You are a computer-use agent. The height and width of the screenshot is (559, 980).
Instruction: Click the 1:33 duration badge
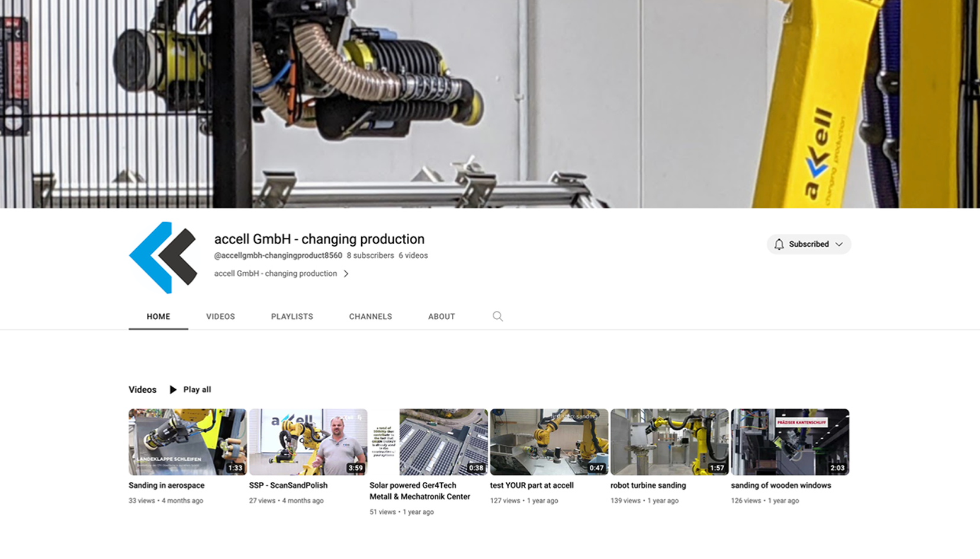point(235,468)
